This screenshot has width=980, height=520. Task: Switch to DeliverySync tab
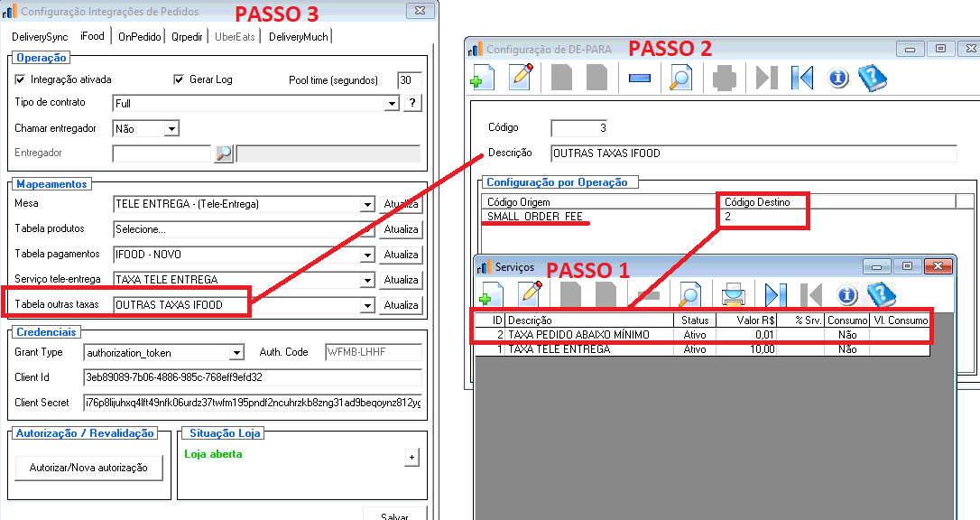(x=40, y=37)
